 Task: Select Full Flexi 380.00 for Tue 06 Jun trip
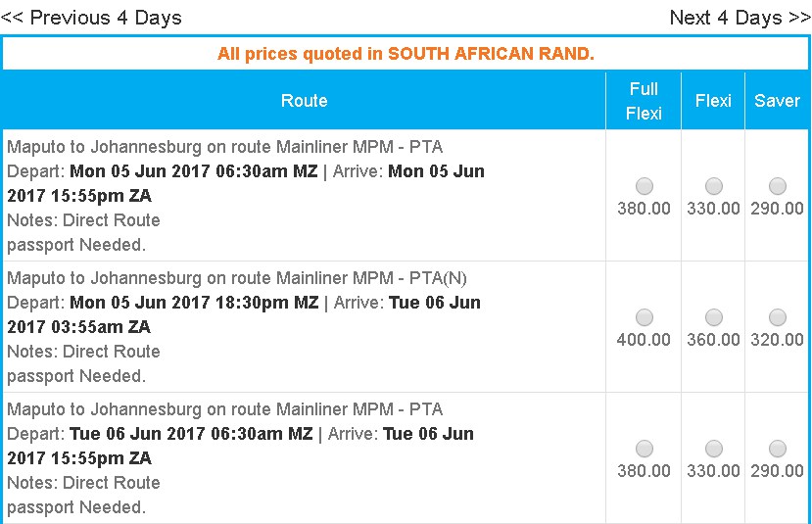645,449
